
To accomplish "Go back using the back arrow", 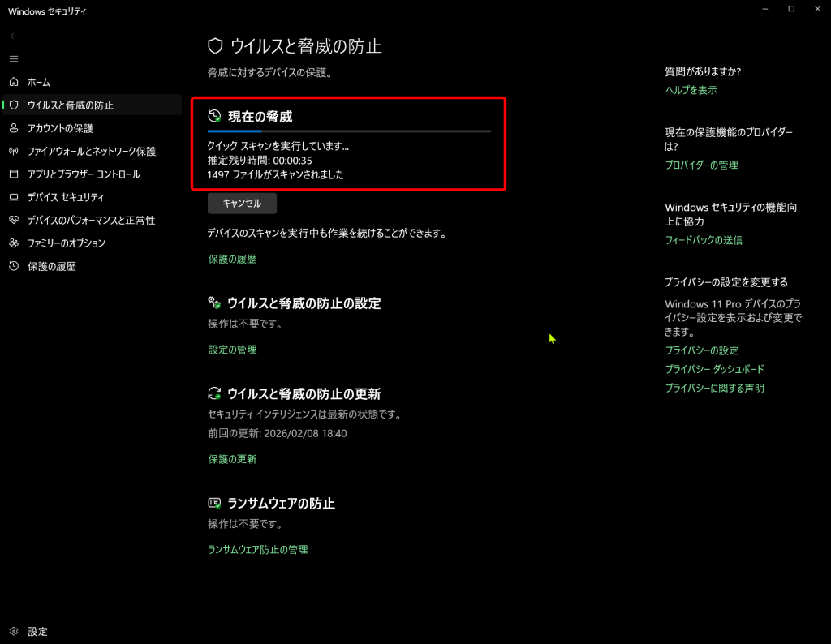I will click(13, 36).
